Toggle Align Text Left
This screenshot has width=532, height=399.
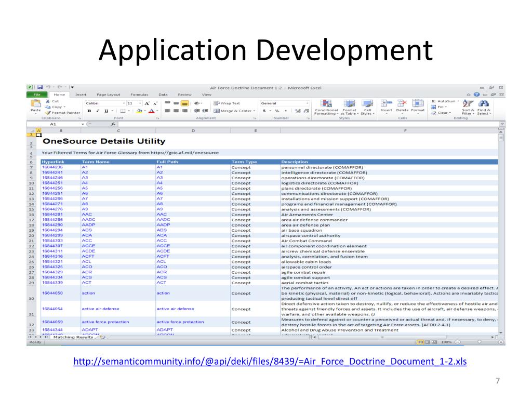point(168,111)
